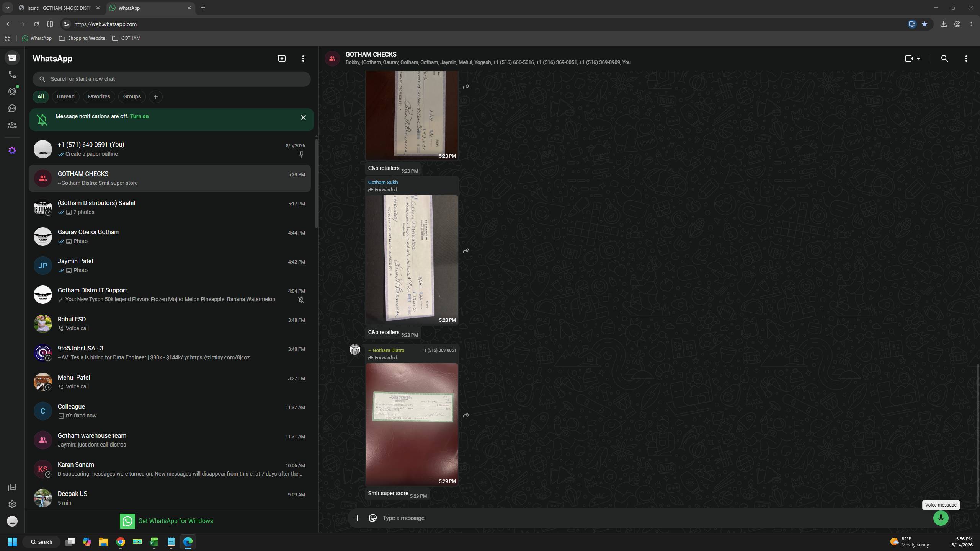The height and width of the screenshot is (551, 980).
Task: Open Communities in the left sidebar
Action: pyautogui.click(x=12, y=125)
